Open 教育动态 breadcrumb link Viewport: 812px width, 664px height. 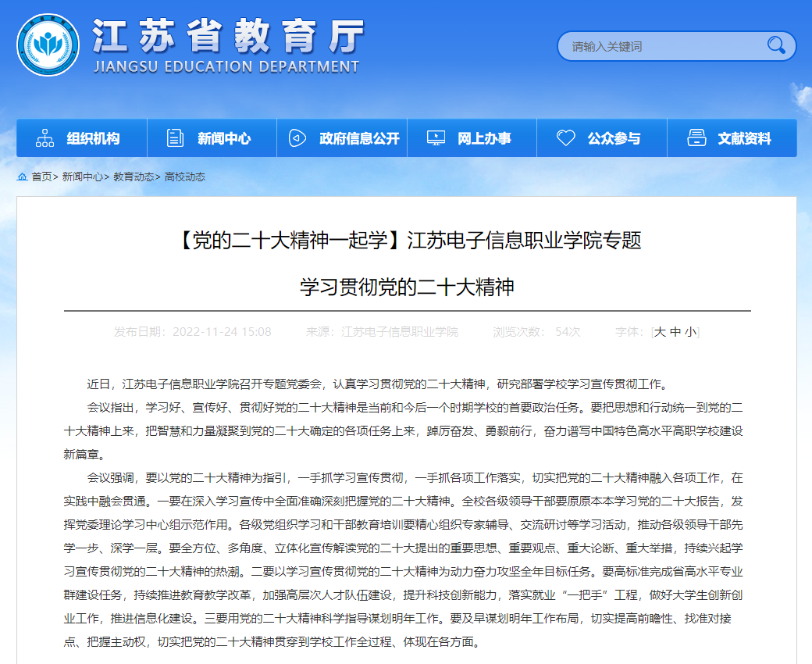pos(134,177)
